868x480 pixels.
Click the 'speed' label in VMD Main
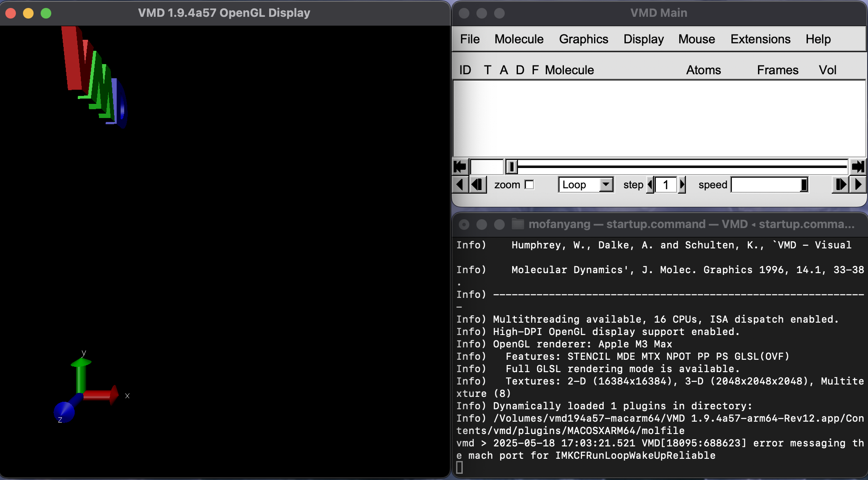click(712, 185)
